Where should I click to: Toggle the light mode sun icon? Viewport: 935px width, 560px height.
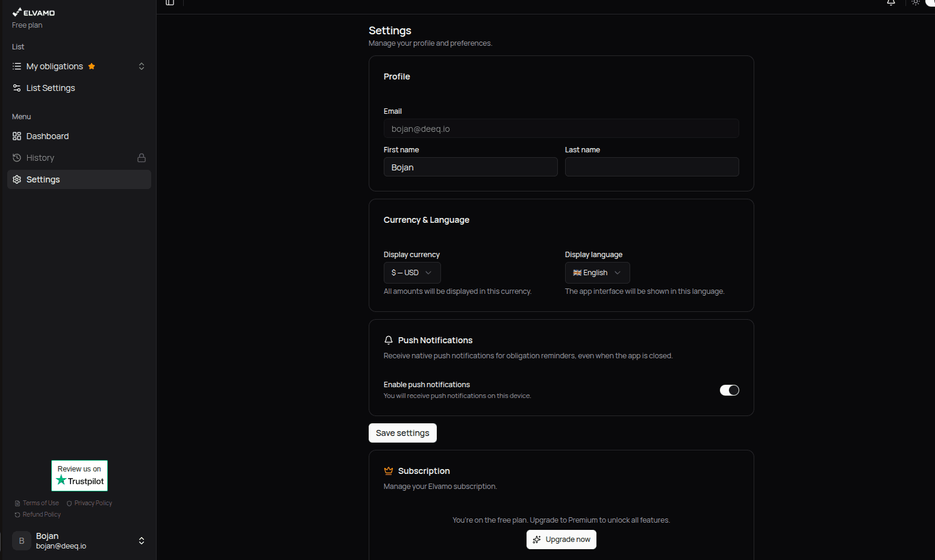[915, 3]
